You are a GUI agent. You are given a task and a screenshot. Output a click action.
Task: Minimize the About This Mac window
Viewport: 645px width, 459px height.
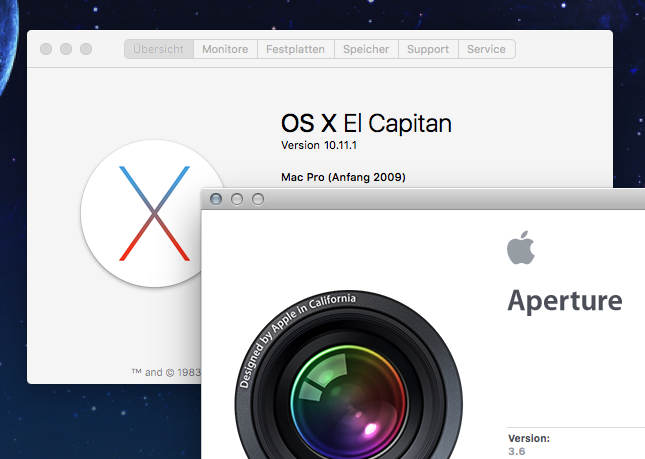(x=66, y=49)
